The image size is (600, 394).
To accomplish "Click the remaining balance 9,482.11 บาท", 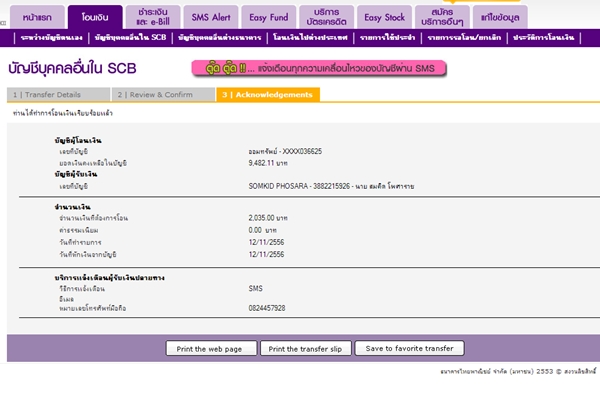I will click(x=268, y=163).
